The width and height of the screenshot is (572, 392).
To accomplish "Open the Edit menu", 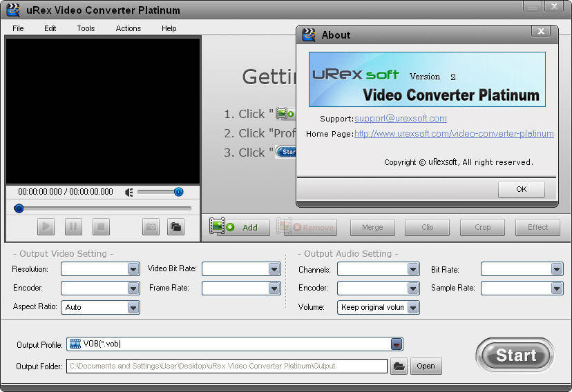I will [x=50, y=28].
